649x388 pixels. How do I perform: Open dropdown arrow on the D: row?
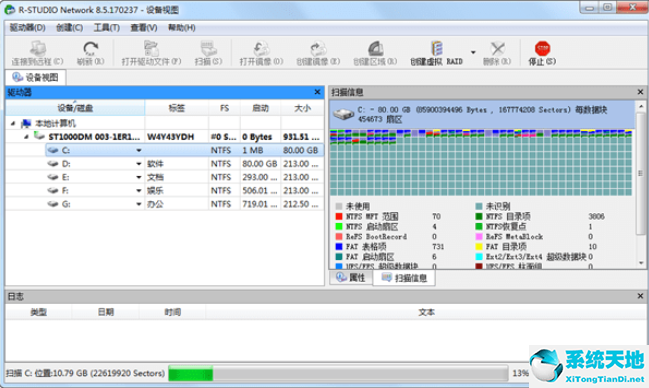click(x=139, y=164)
